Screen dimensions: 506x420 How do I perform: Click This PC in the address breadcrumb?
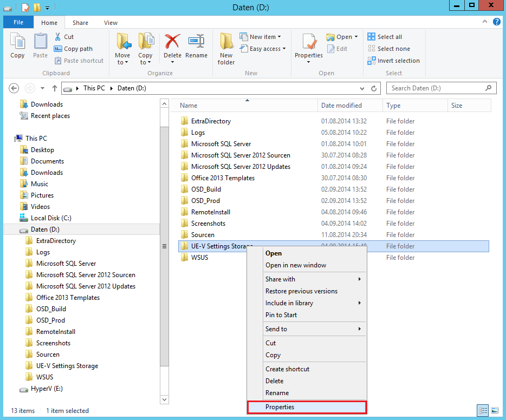pyautogui.click(x=94, y=88)
